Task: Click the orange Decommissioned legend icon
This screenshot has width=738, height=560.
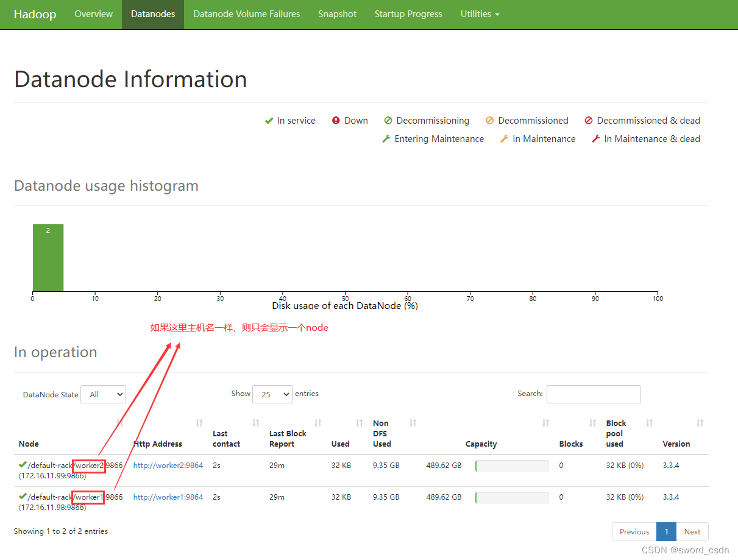Action: (x=489, y=121)
